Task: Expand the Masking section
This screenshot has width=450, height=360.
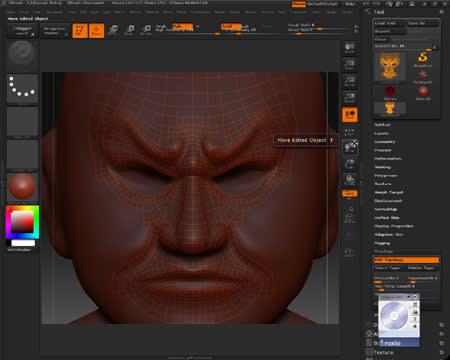Action: click(382, 167)
